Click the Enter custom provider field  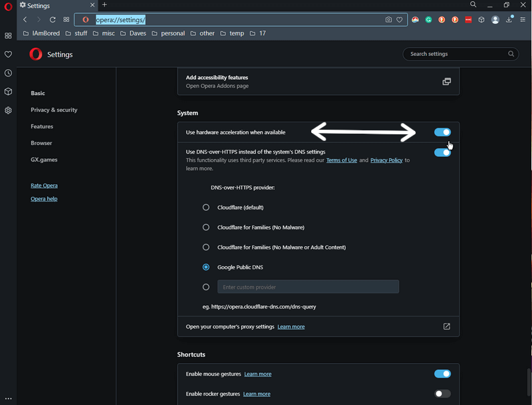click(308, 287)
